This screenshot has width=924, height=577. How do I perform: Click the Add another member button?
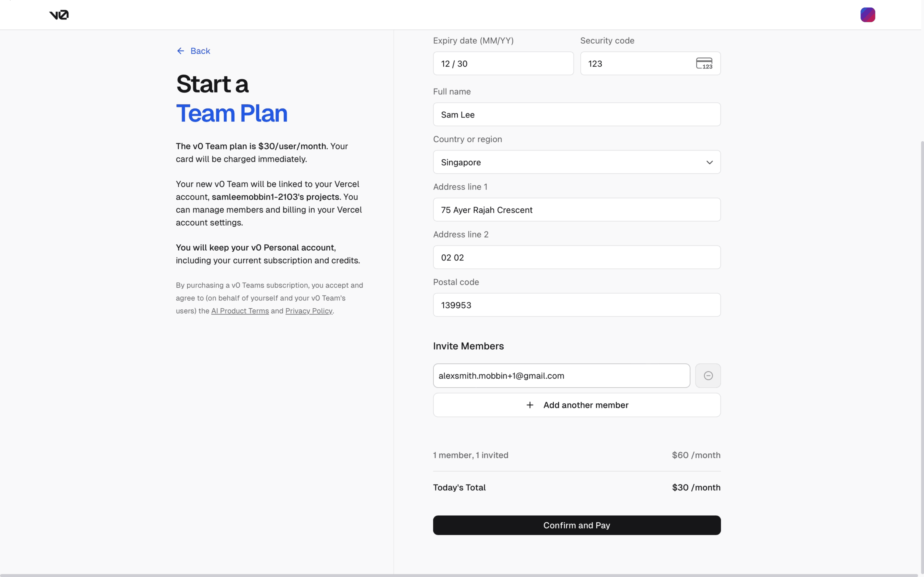click(585, 405)
